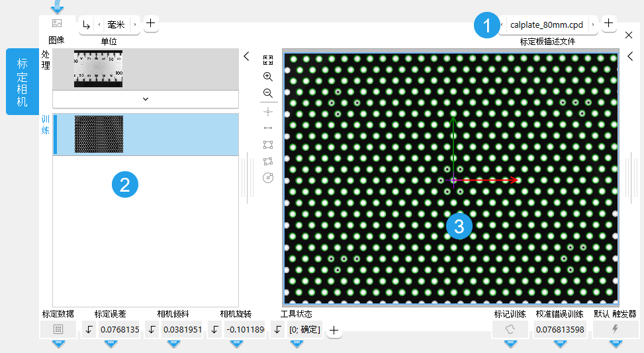Zoom out of the calibration image
Image resolution: width=644 pixels, height=353 pixels.
click(x=268, y=93)
